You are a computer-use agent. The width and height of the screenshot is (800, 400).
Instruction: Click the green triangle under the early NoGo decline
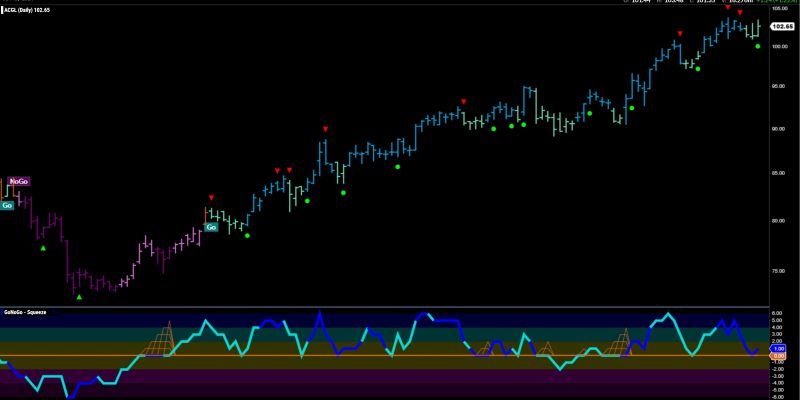click(43, 248)
